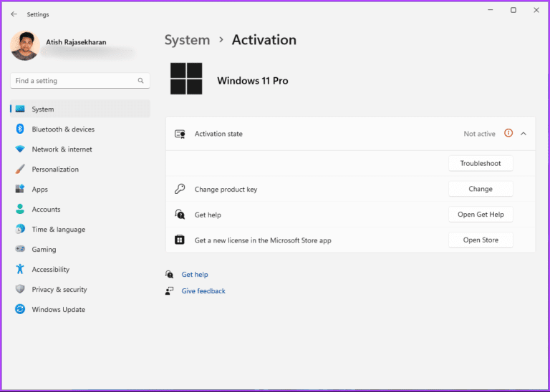Click the Open Store button
The height and width of the screenshot is (392, 550).
click(x=481, y=240)
